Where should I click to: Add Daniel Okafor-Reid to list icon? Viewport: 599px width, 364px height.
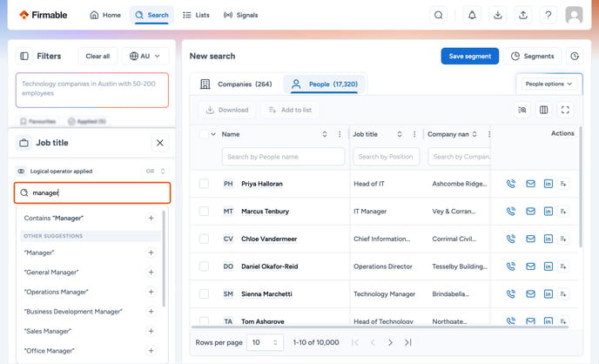(563, 266)
